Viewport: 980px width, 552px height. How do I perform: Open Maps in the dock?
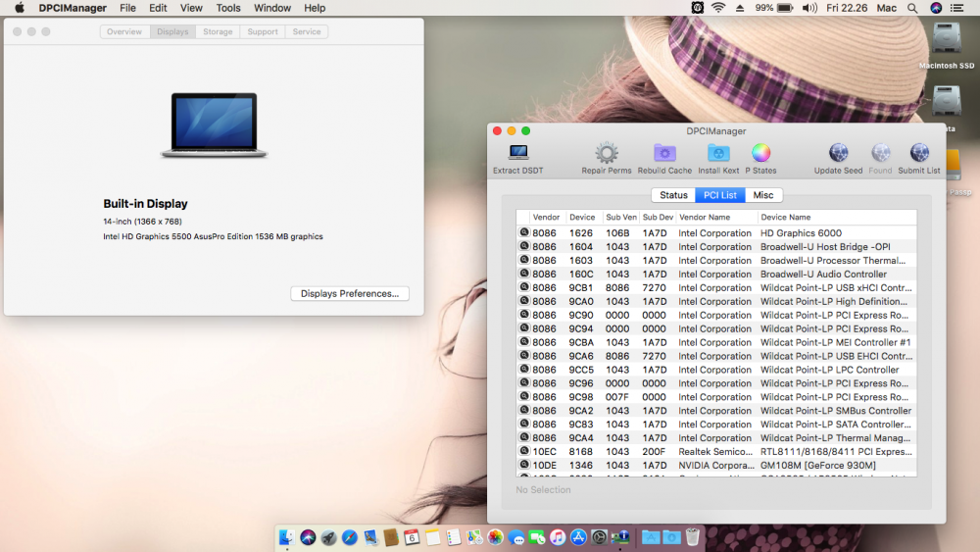point(474,537)
